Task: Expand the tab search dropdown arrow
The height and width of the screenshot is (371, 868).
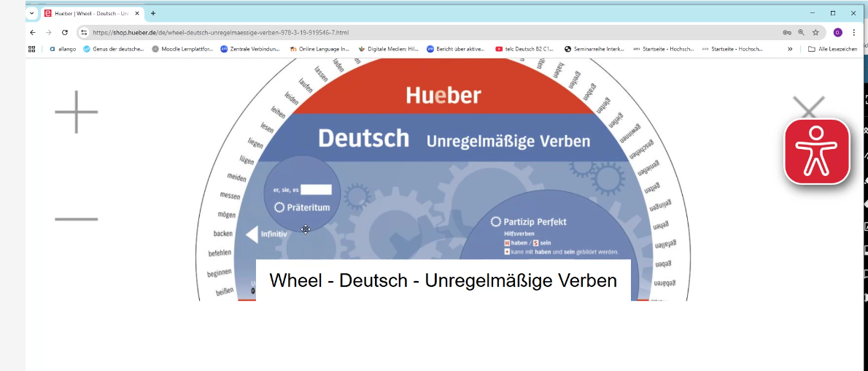Action: click(x=31, y=13)
